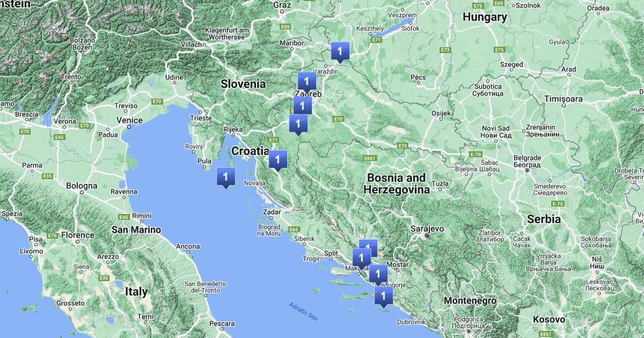644x338 pixels.
Task: Click the E661 road shield
Action: [x=369, y=158]
